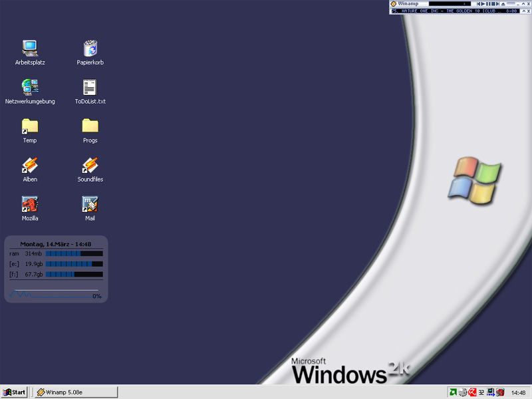Click Winamp's next track button
Screen dimensions: 532x399
click(x=497, y=4)
